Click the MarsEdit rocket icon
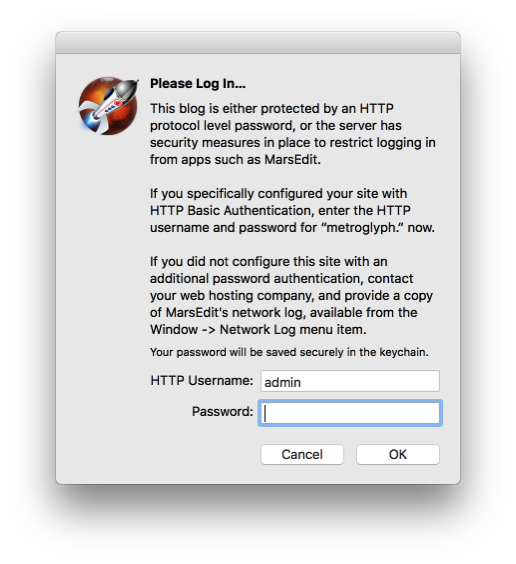 (x=108, y=106)
